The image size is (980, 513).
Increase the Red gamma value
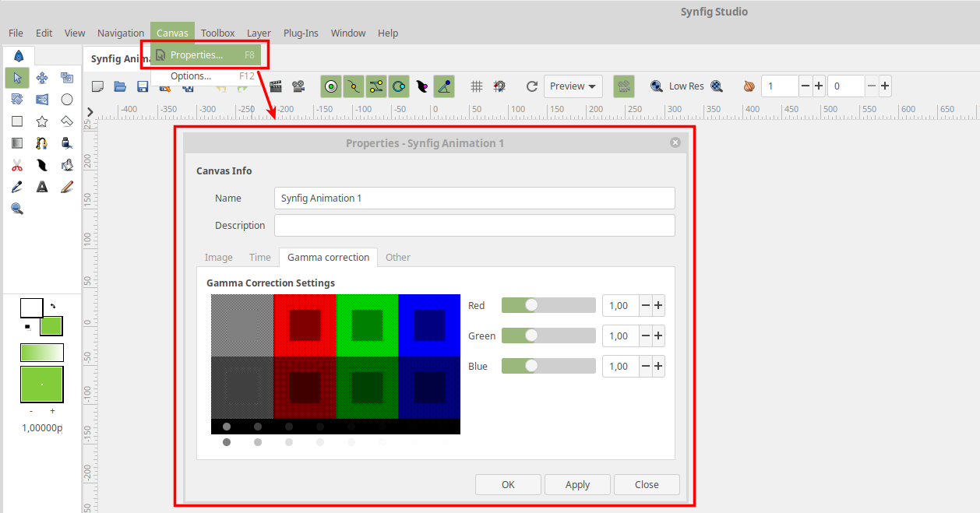[658, 306]
